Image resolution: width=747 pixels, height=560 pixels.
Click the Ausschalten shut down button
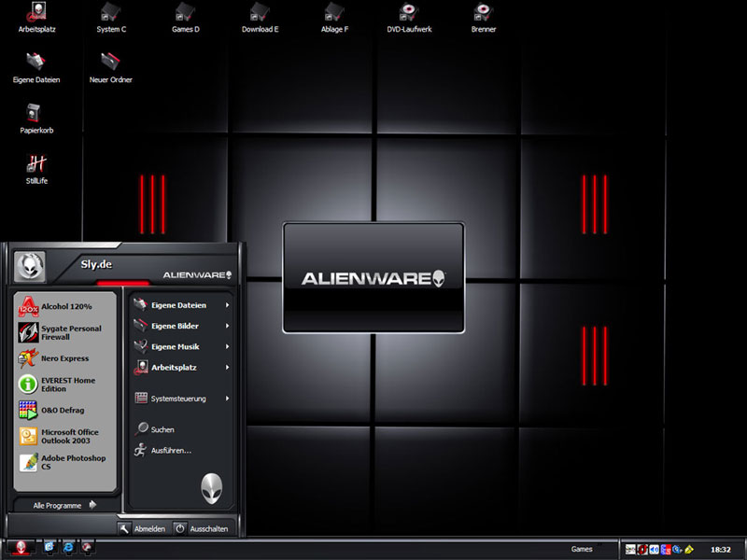(202, 528)
